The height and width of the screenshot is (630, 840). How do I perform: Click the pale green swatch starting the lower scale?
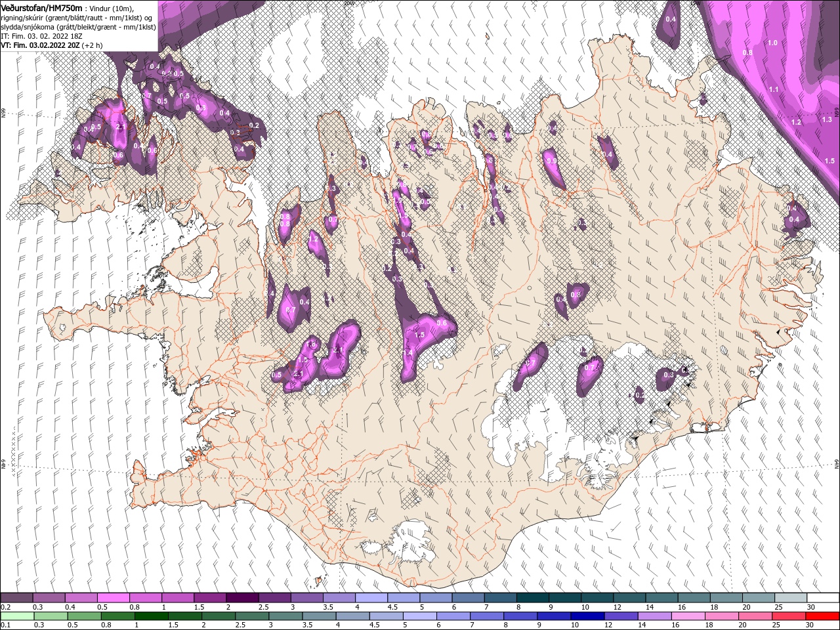pos(16,616)
